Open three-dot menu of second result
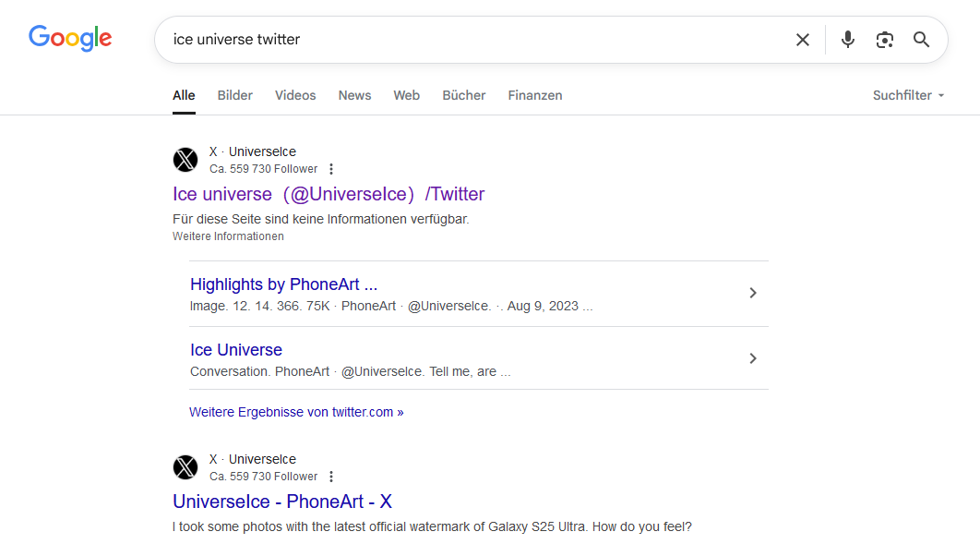Screen dimensions: 980x544 331,477
